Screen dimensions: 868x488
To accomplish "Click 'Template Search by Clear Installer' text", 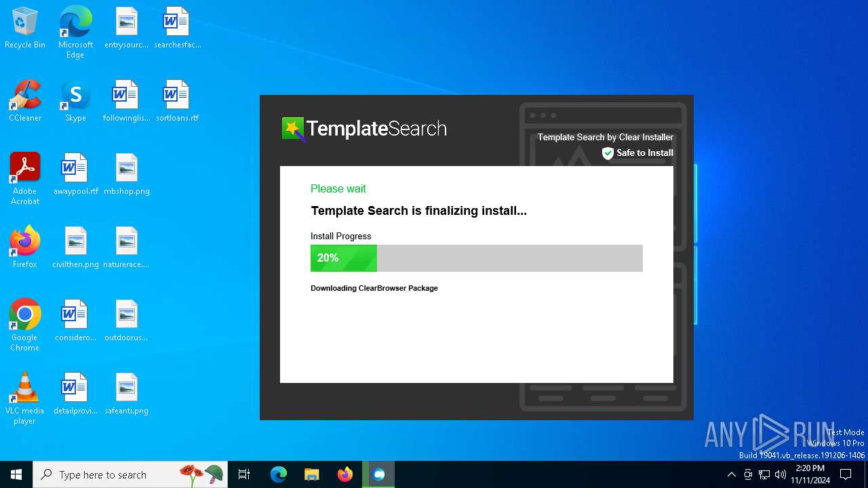I will (606, 137).
